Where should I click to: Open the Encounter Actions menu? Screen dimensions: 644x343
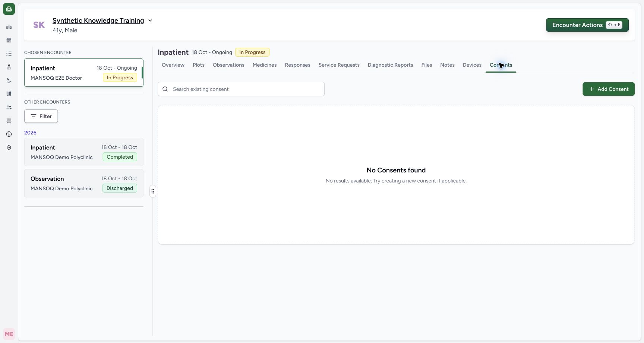[587, 25]
